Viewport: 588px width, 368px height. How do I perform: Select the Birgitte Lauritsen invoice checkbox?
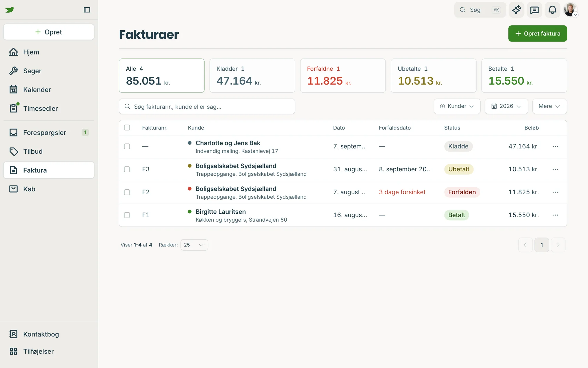[127, 215]
